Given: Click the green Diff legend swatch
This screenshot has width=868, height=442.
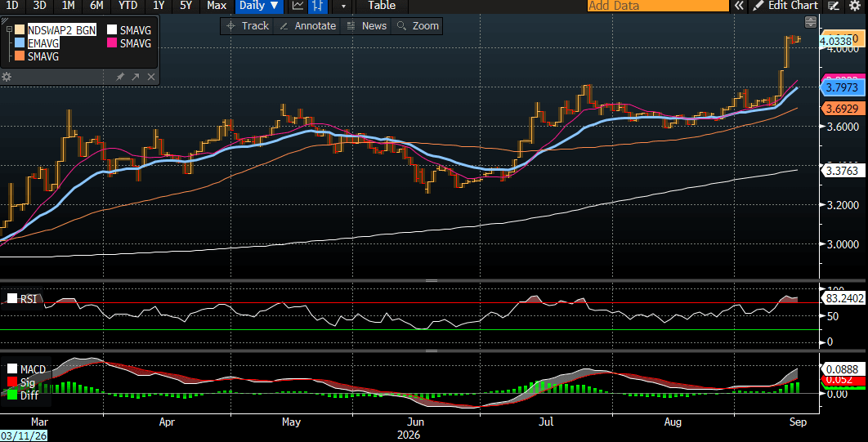Looking at the screenshot, I should (12, 395).
